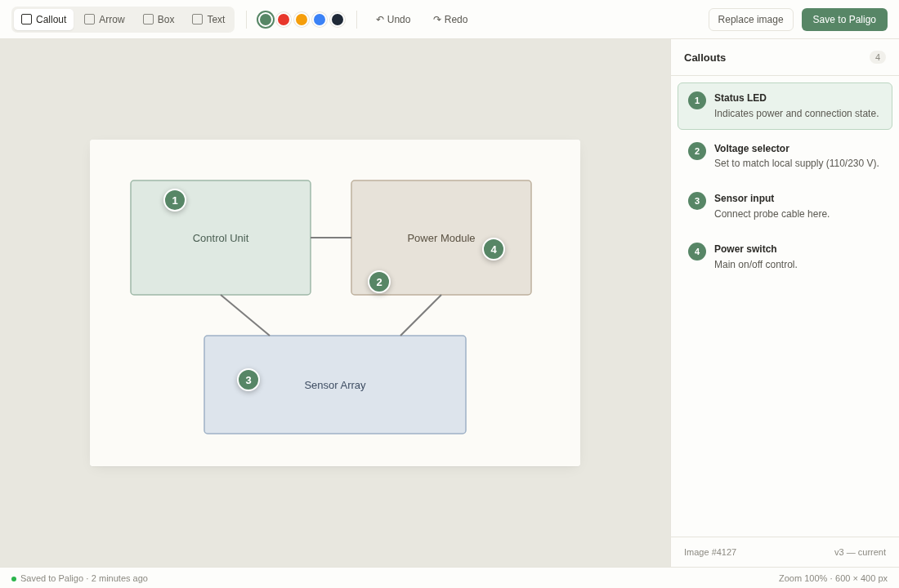The height and width of the screenshot is (588, 899).
Task: Open the Voltage selector callout entry
Action: pos(785,156)
